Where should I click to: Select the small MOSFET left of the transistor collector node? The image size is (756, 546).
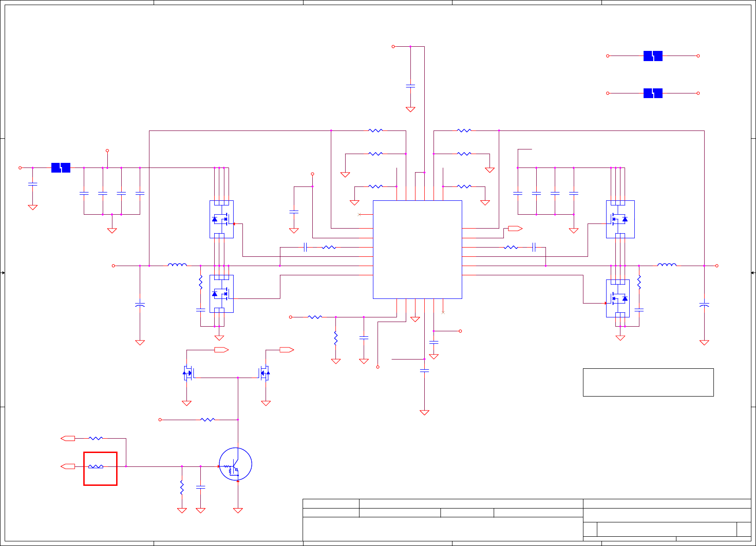pyautogui.click(x=188, y=373)
